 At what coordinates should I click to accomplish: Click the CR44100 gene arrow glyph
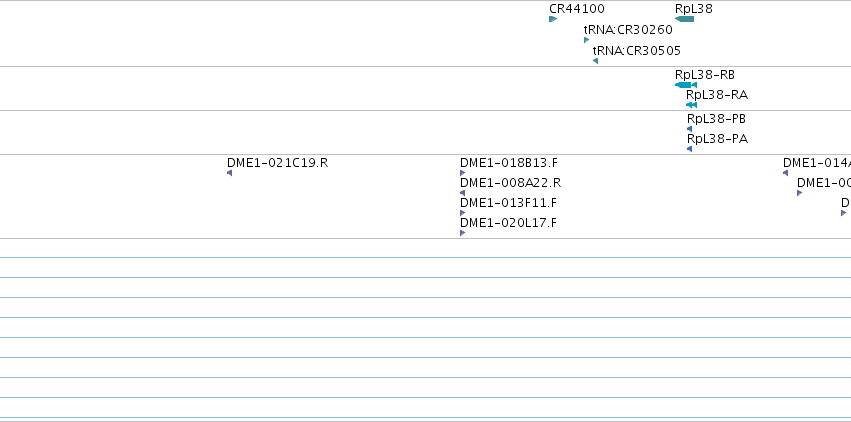click(x=553, y=19)
